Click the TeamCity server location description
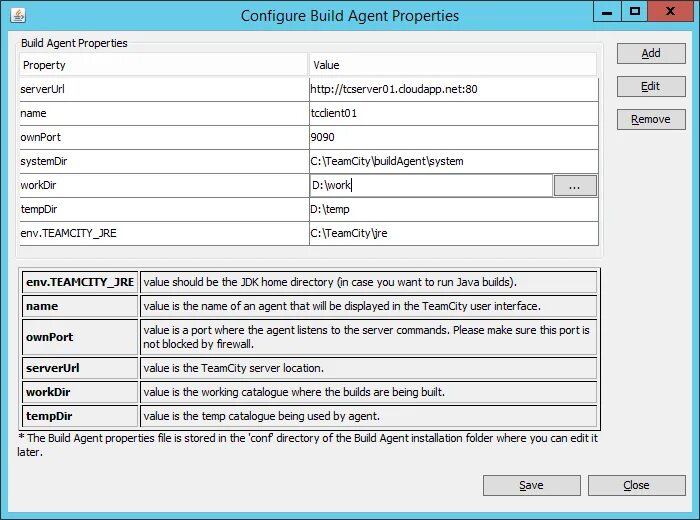This screenshot has width=700, height=520. pos(233,368)
